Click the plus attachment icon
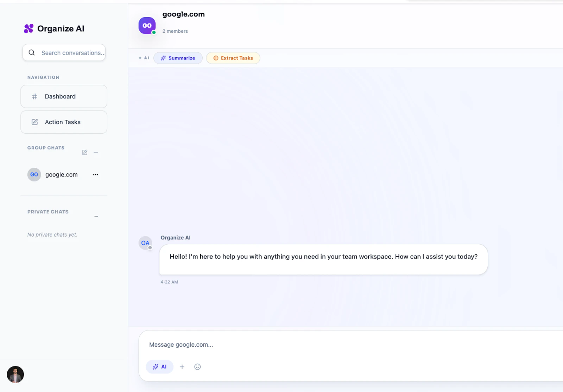Viewport: 563px width, 392px height. pyautogui.click(x=182, y=367)
